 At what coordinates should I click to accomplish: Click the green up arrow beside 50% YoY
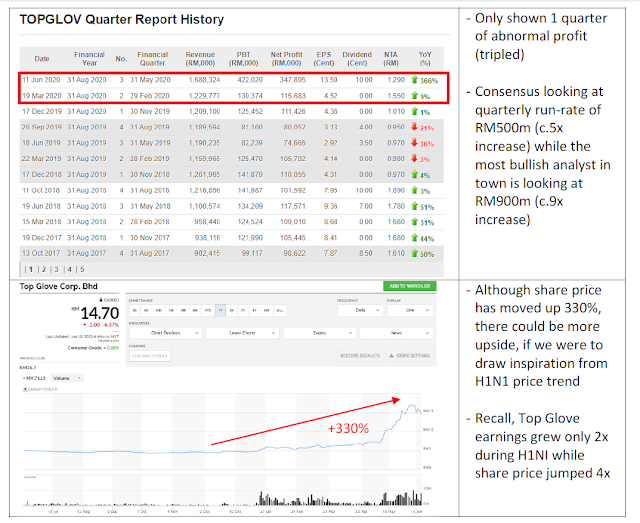pyautogui.click(x=415, y=254)
